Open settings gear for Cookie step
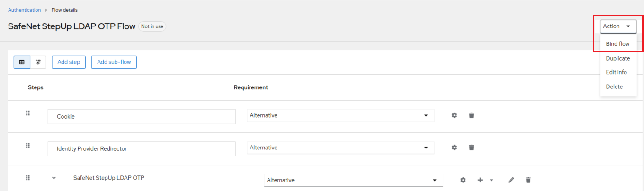644x191 pixels. tap(455, 115)
